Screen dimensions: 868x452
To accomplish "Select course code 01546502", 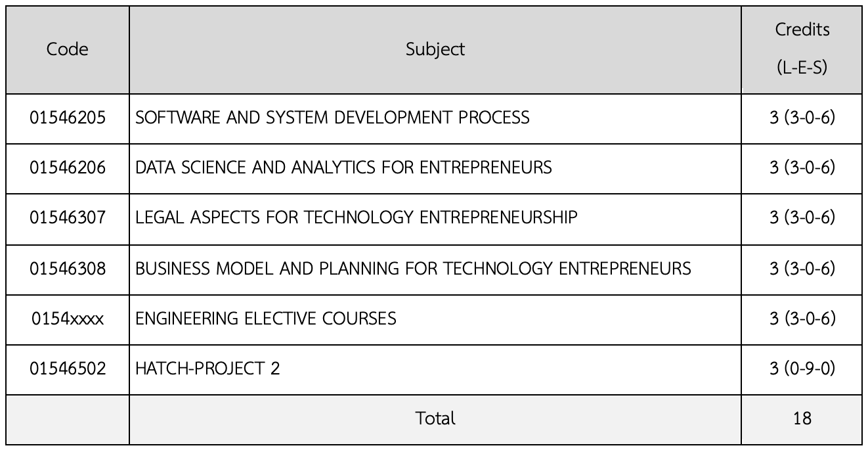I will point(68,369).
